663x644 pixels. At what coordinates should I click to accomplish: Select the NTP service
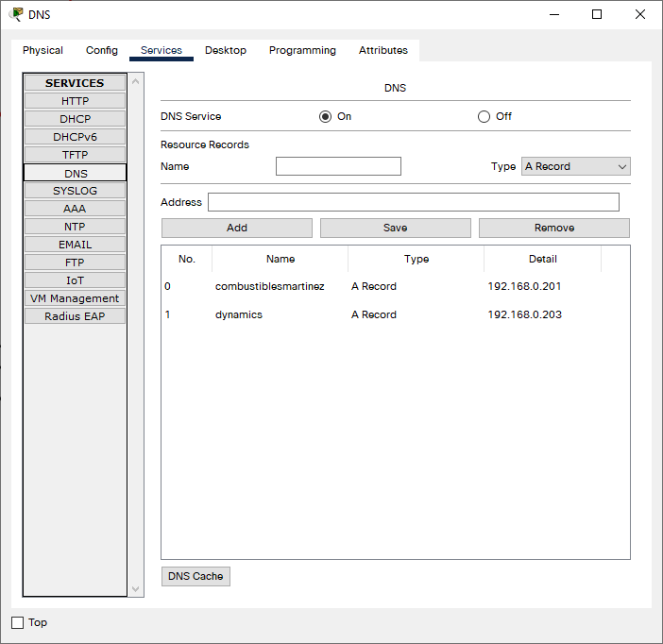(x=75, y=227)
